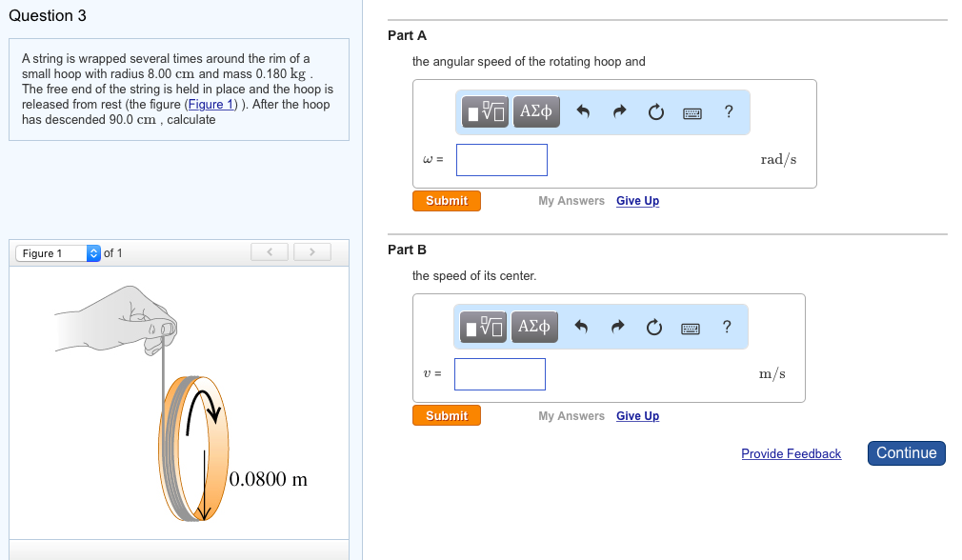
Task: Click the previous figure chevron
Action: tap(270, 251)
